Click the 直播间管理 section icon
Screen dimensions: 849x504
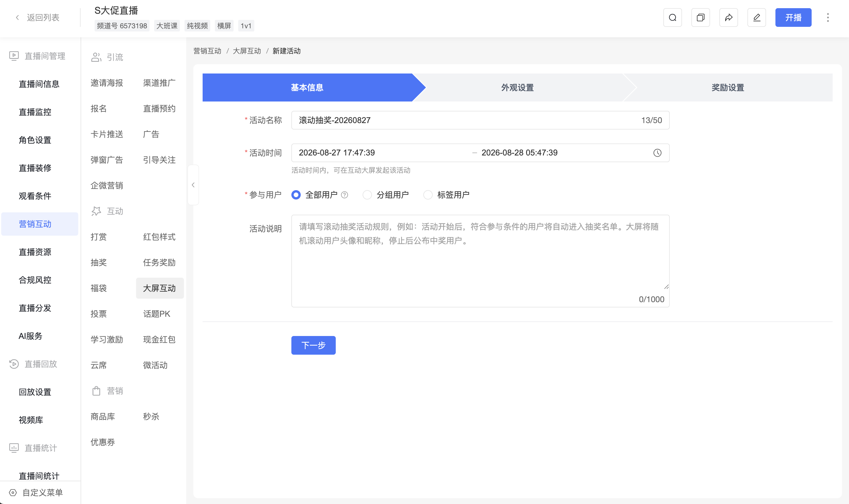click(x=14, y=56)
